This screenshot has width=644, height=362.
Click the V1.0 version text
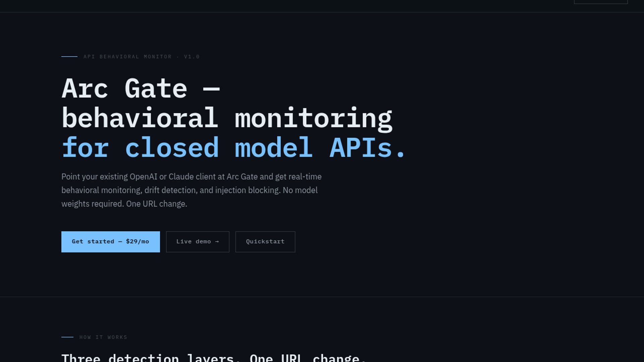pos(192,57)
